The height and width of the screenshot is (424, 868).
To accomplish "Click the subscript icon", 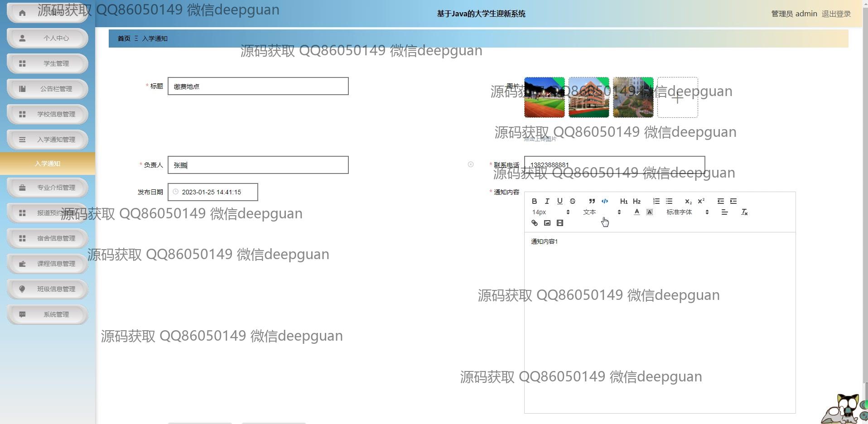I will pyautogui.click(x=688, y=201).
